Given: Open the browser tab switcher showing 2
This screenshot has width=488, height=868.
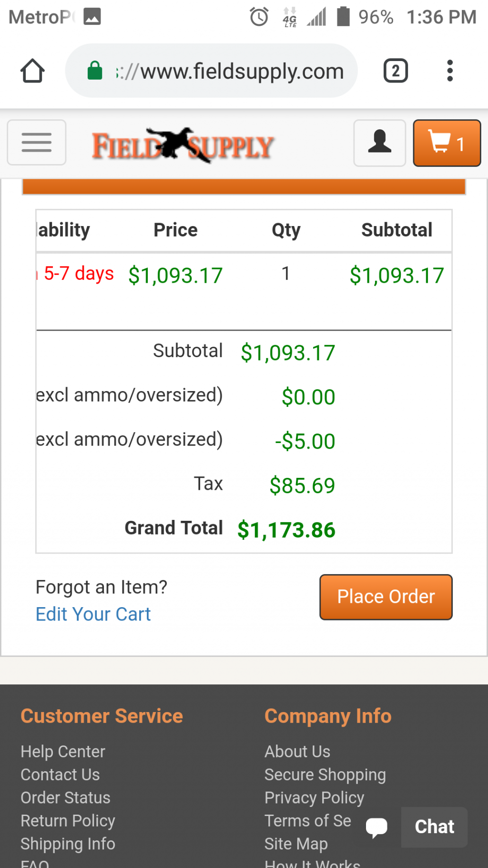Looking at the screenshot, I should [396, 71].
